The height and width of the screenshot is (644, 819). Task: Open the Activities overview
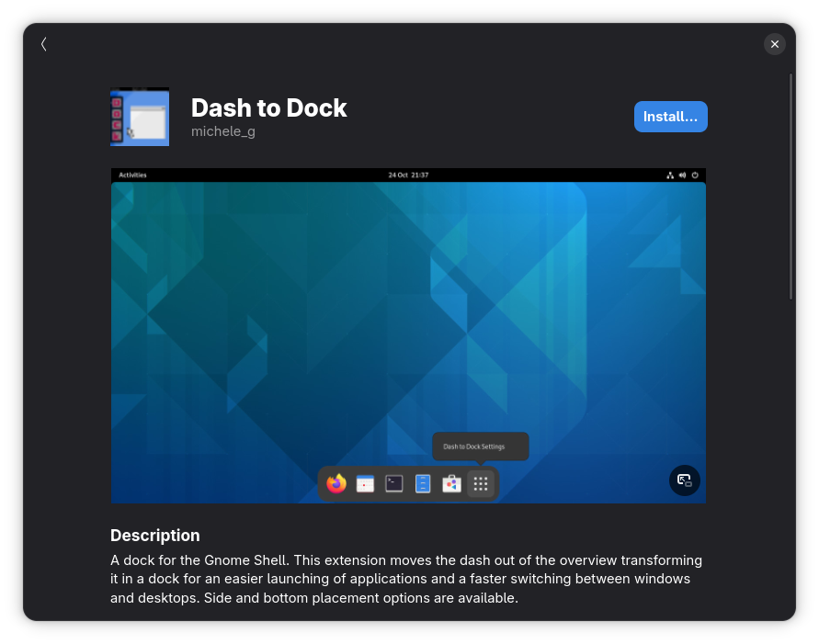pos(132,175)
